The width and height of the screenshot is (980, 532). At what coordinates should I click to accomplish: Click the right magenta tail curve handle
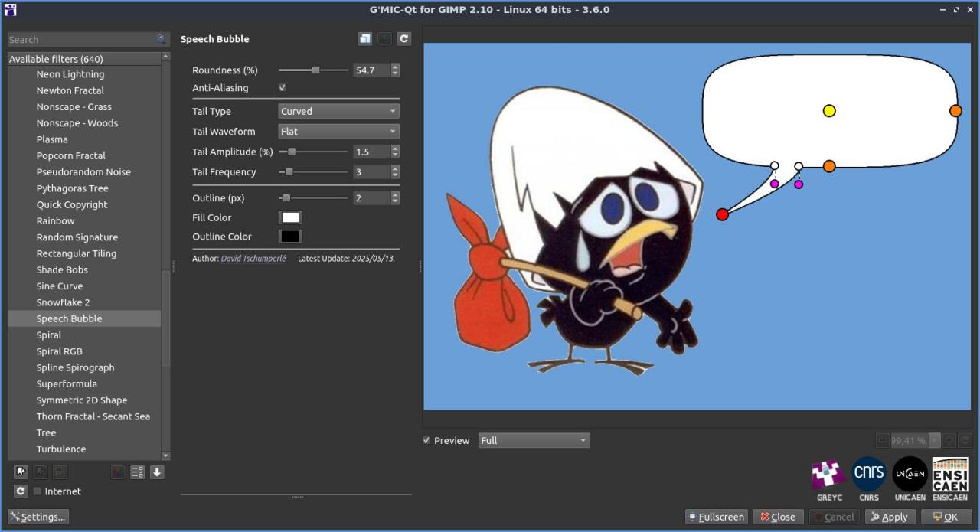point(799,184)
